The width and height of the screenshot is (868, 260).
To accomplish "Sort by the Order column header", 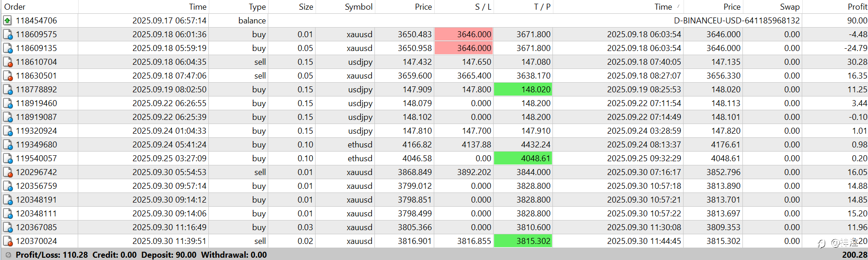I will pyautogui.click(x=15, y=7).
